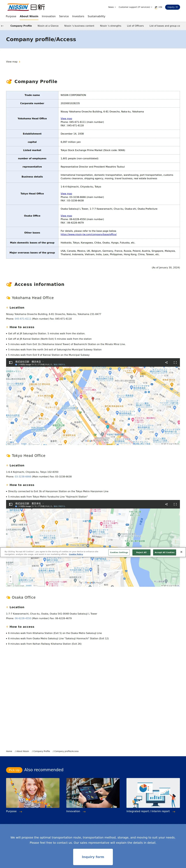This screenshot has width=186, height=868.
Task: Open the nissin-tw.com base office URL
Action: 89,234
